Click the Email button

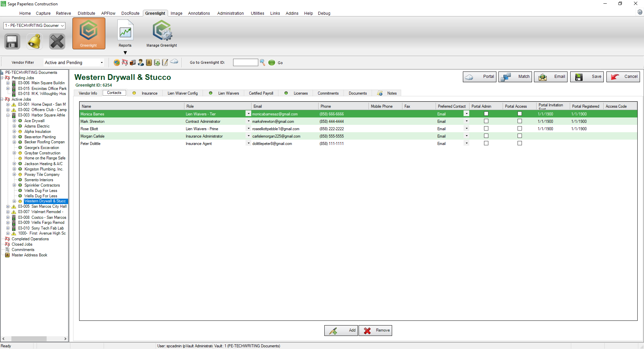551,77
